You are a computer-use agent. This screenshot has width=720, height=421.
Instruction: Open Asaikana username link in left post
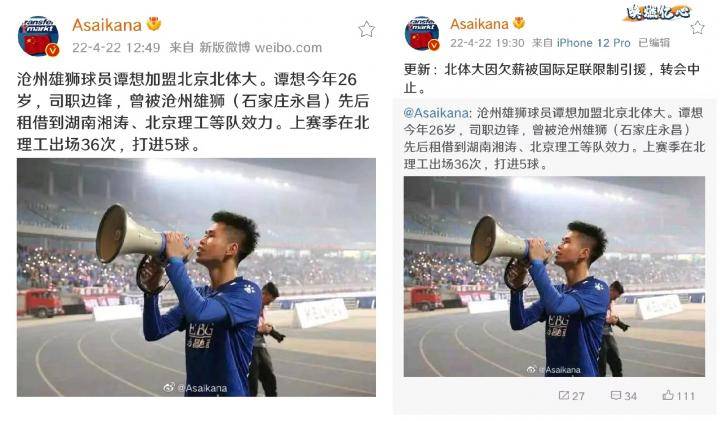point(107,25)
